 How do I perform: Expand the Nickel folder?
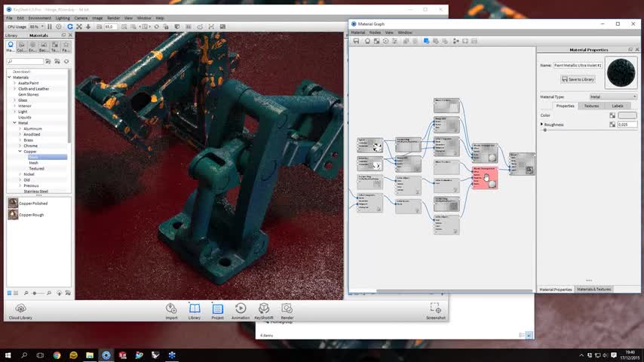click(20, 174)
